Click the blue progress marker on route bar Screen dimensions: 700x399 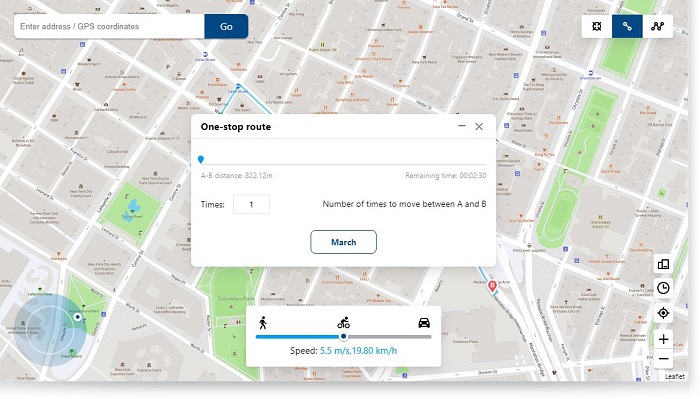click(201, 159)
